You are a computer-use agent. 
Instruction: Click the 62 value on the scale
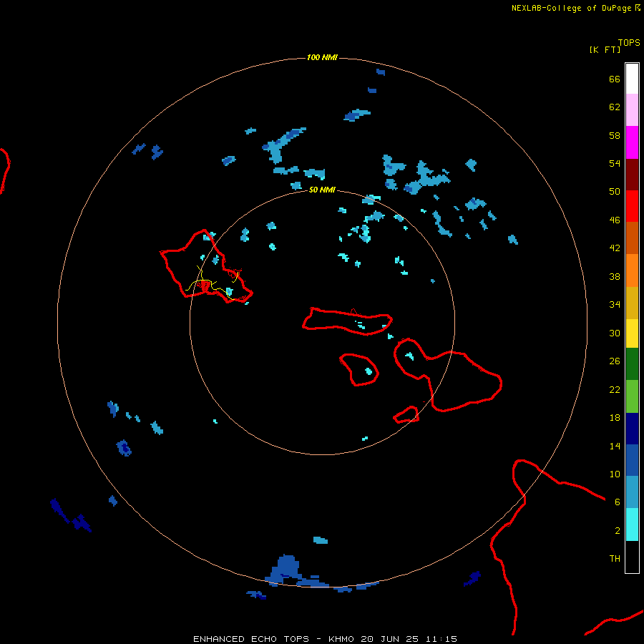pos(615,107)
